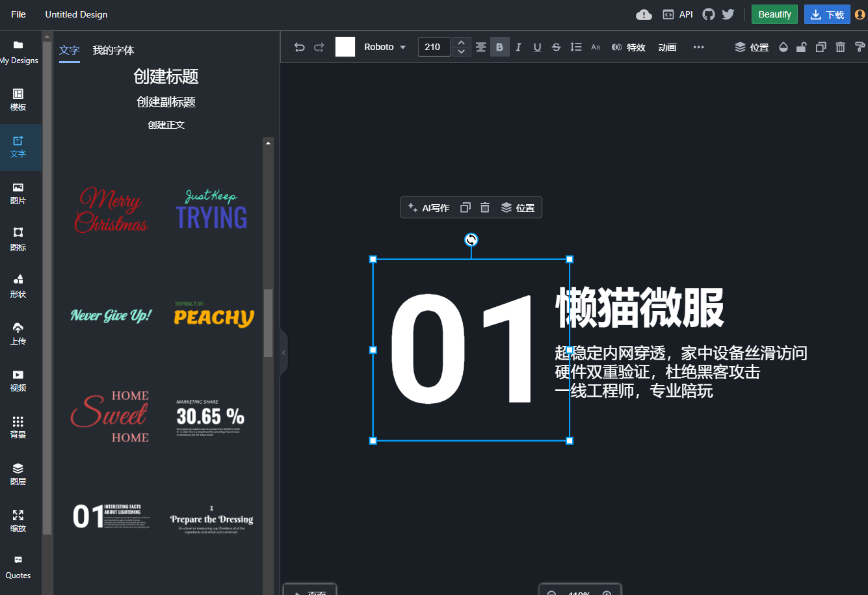Open the 形状 shapes panel
Image resolution: width=868 pixels, height=595 pixels.
pos(18,287)
